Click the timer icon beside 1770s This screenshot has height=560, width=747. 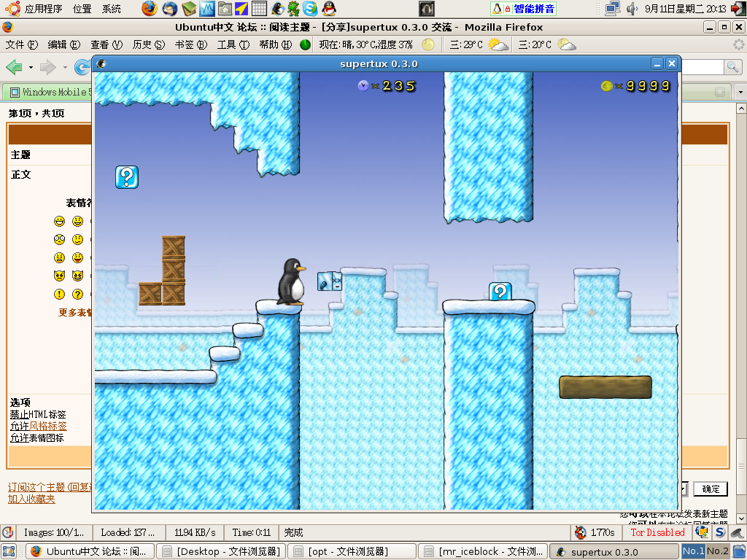click(580, 532)
